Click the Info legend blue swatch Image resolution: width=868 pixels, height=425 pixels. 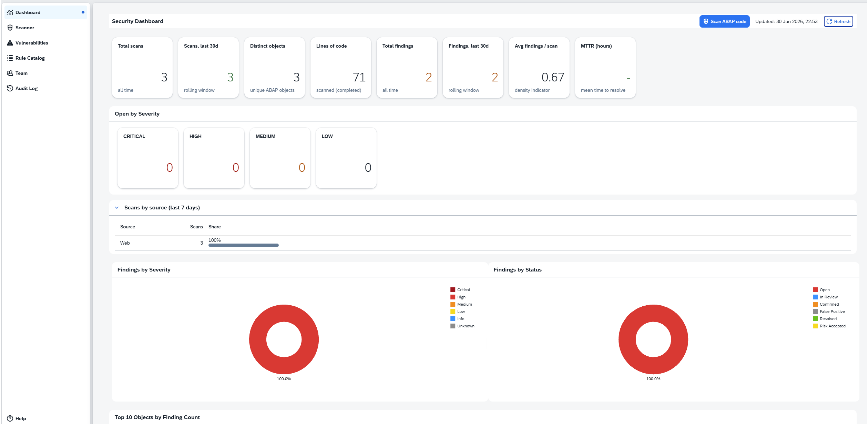pos(453,319)
